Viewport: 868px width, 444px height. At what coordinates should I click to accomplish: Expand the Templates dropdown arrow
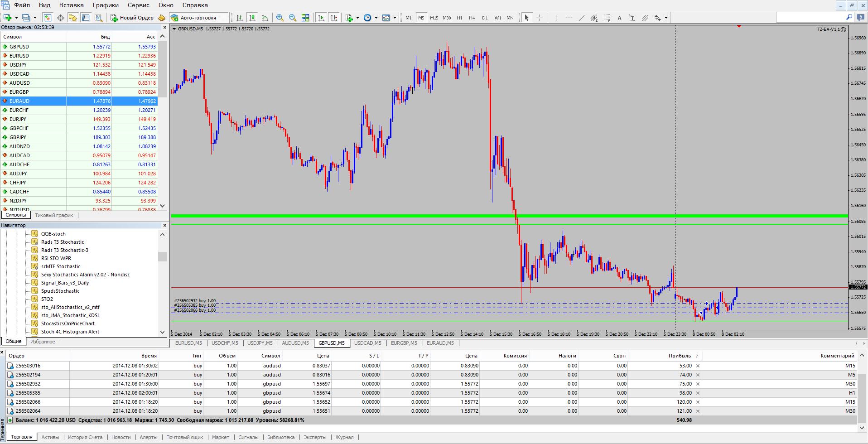395,18
